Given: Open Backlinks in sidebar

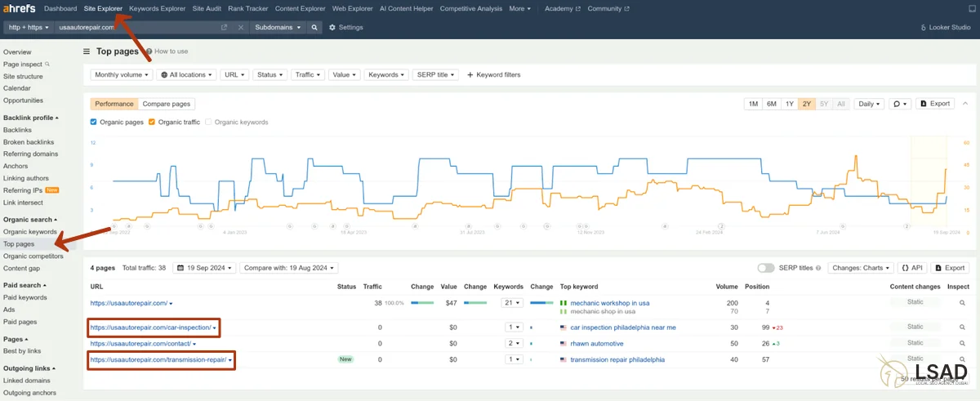Looking at the screenshot, I should click(17, 130).
